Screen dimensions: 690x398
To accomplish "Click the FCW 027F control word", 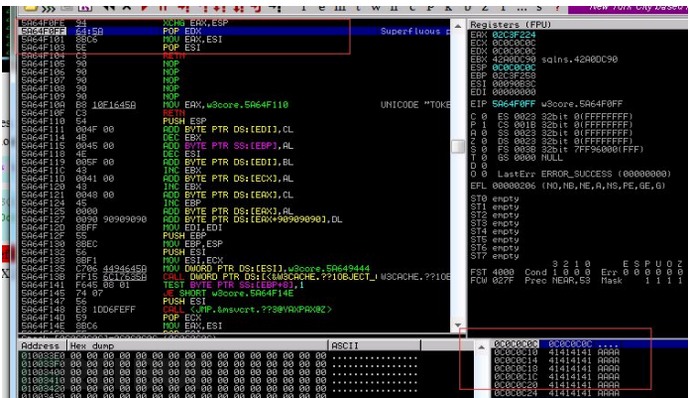I will tap(492, 280).
